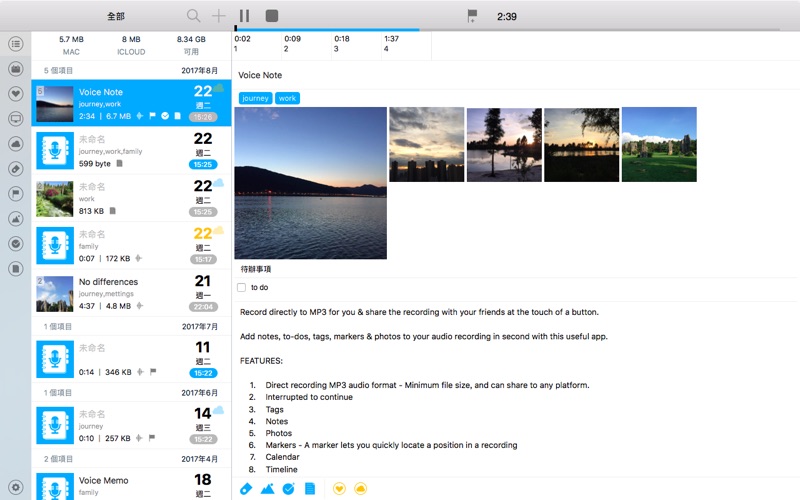Open the green field stone forest thumbnail
The image size is (800, 500).
click(x=659, y=144)
